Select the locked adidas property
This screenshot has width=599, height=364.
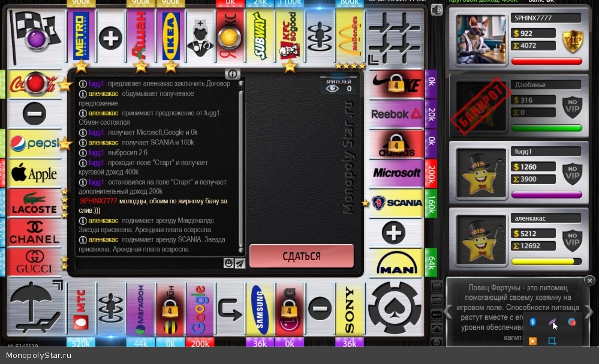tap(396, 143)
